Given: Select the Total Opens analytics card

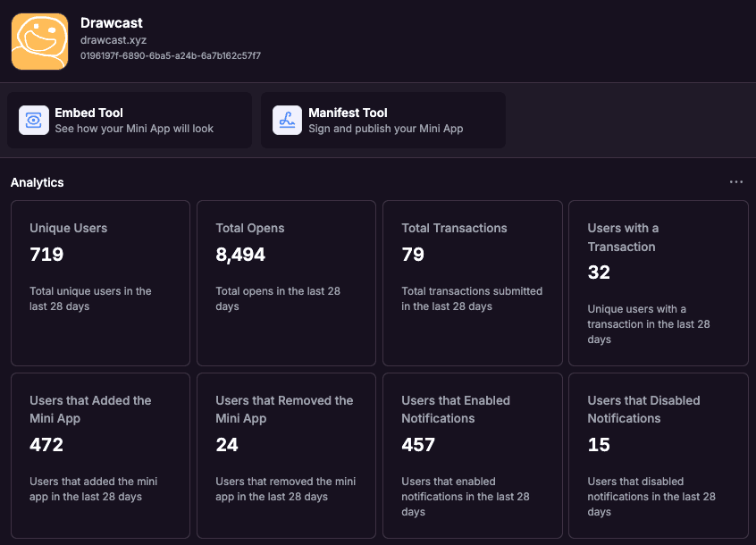Looking at the screenshot, I should [286, 282].
